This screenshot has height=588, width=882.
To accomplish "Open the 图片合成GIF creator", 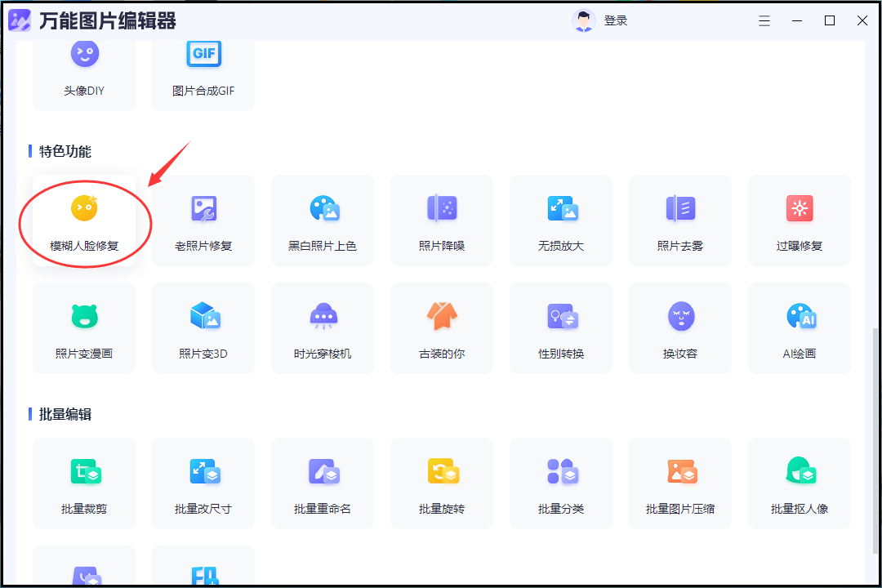I will pyautogui.click(x=203, y=72).
